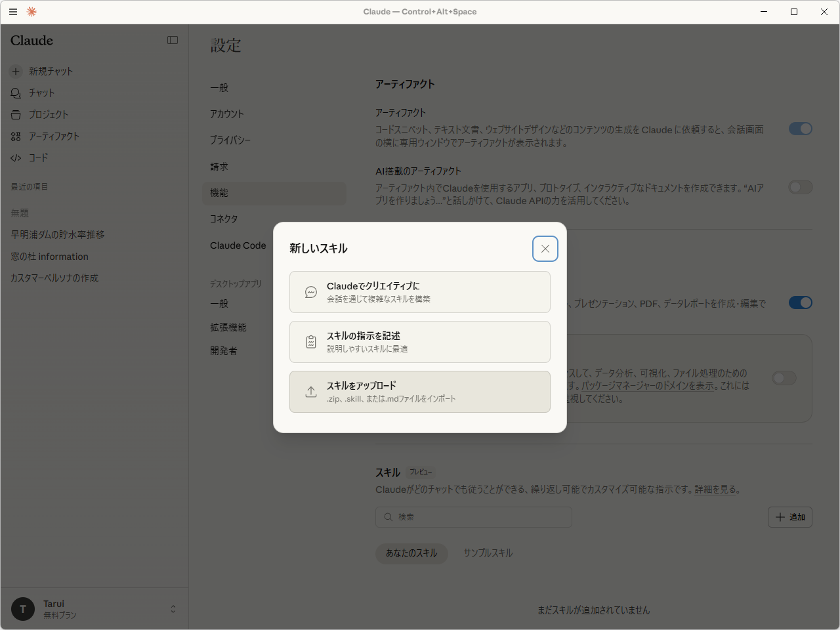The image size is (840, 630).
Task: Collapse the sidebar with the panel icon
Action: (x=172, y=40)
